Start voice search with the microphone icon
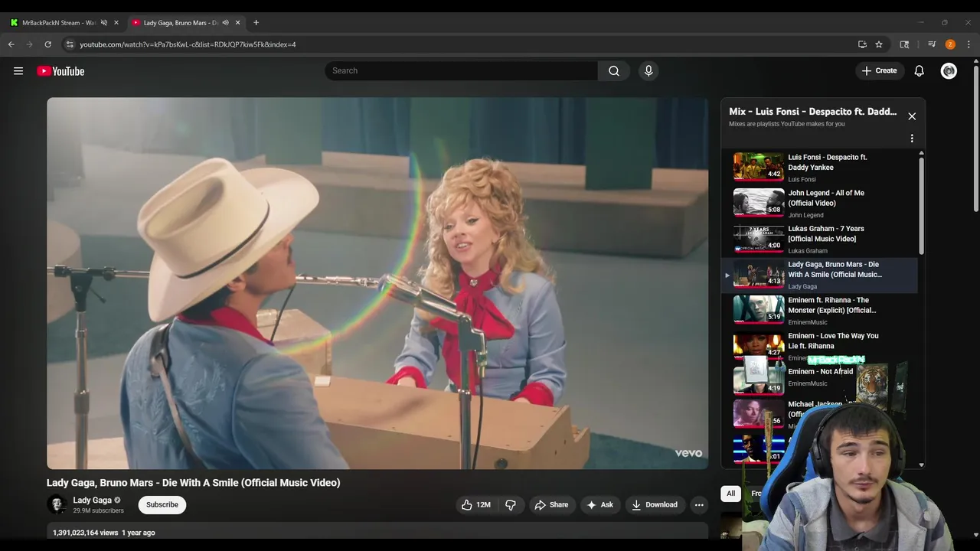This screenshot has height=551, width=980. (x=648, y=70)
